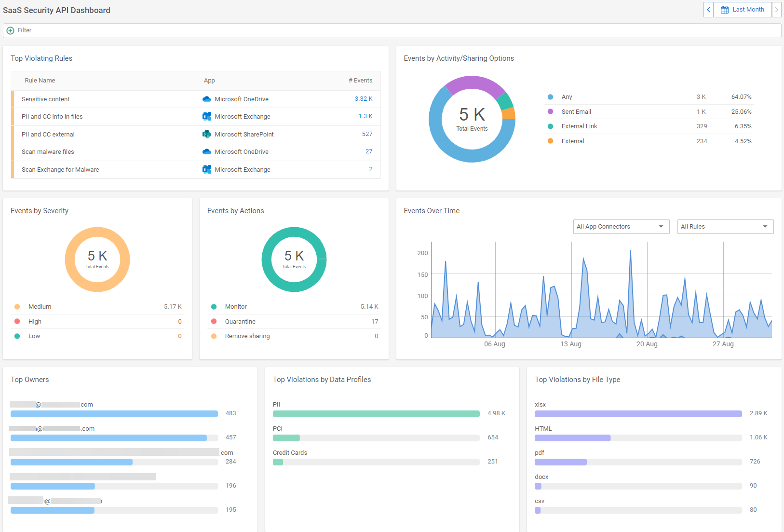The width and height of the screenshot is (784, 532).
Task: Open the All App Connectors dropdown
Action: [621, 226]
